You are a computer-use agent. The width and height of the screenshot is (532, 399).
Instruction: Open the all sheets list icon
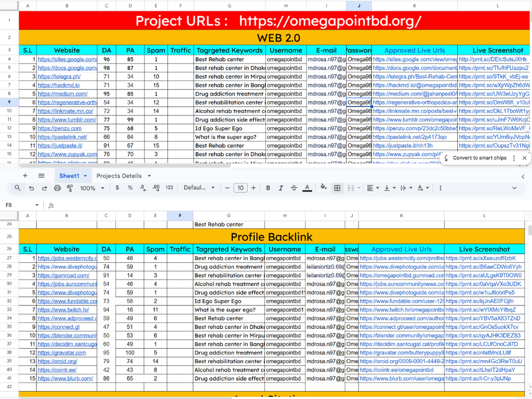point(42,176)
